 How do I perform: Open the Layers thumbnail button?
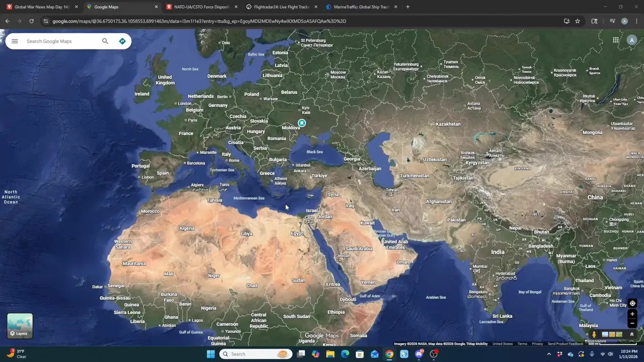point(20,326)
